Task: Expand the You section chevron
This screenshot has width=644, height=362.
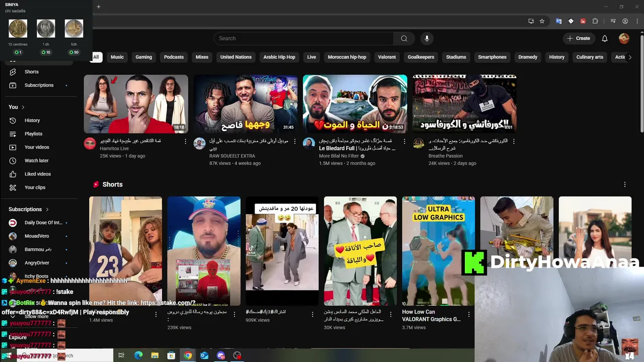Action: [x=23, y=107]
